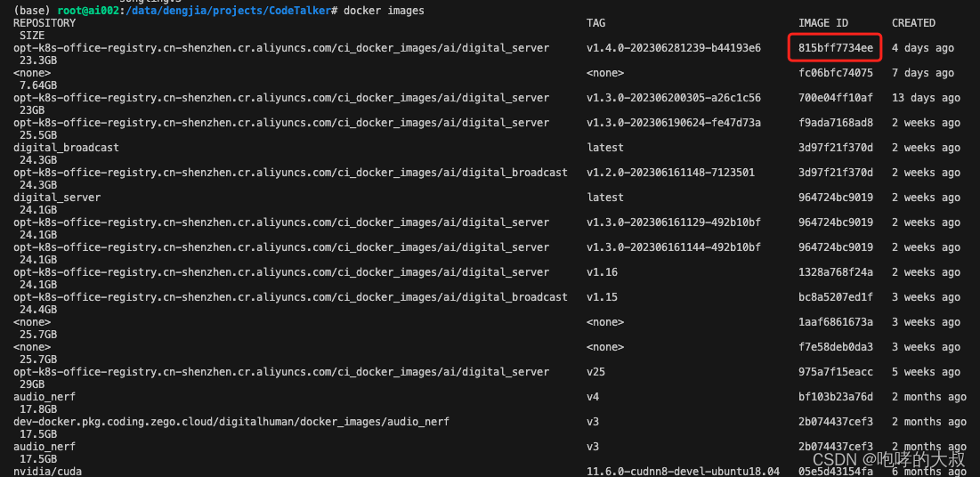
Task: Click the 29GB size value
Action: (x=31, y=384)
